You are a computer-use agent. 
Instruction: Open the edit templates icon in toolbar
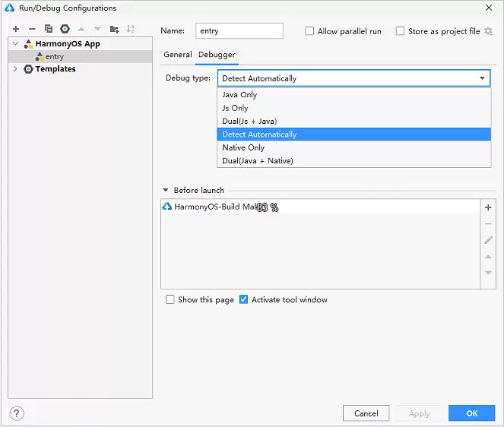click(65, 29)
